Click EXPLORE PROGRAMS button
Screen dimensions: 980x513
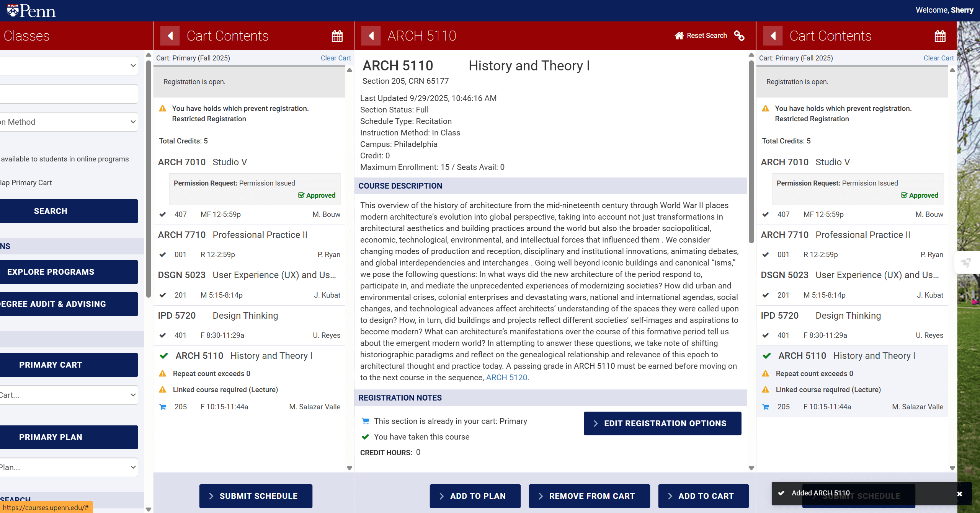point(69,272)
